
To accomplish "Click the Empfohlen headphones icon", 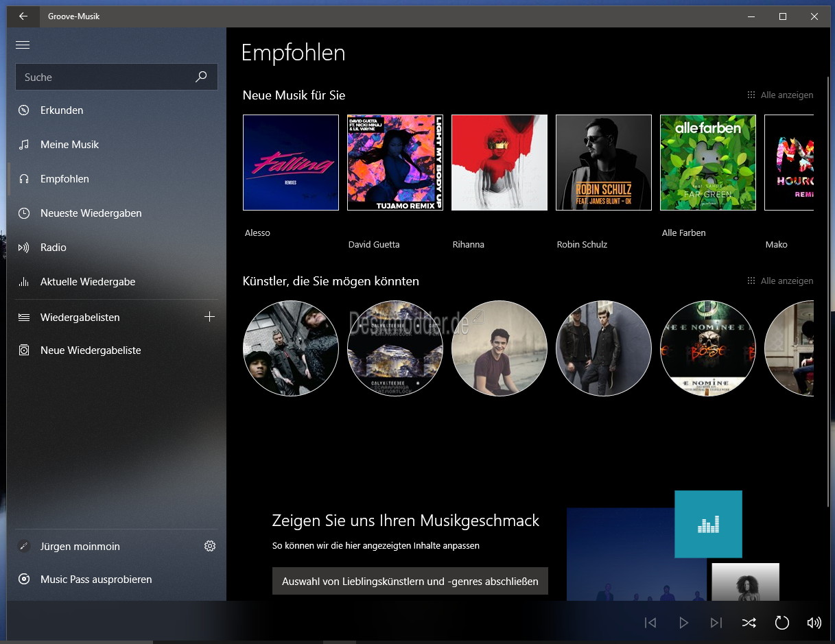I will (x=24, y=179).
